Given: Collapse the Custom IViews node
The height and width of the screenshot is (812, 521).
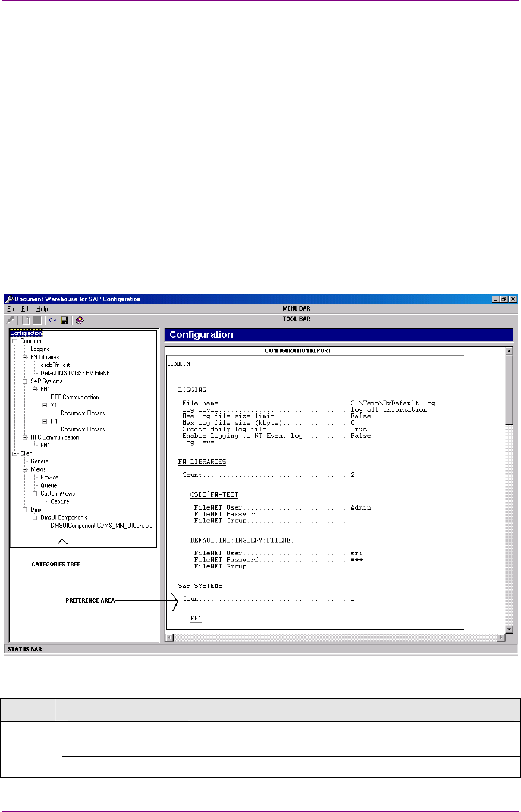Looking at the screenshot, I should coord(35,493).
